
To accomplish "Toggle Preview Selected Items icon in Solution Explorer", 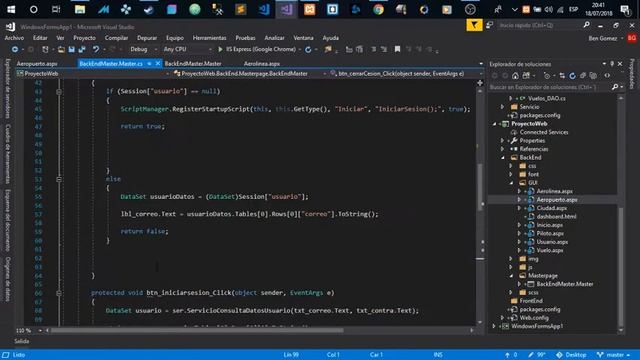I will pos(607,76).
